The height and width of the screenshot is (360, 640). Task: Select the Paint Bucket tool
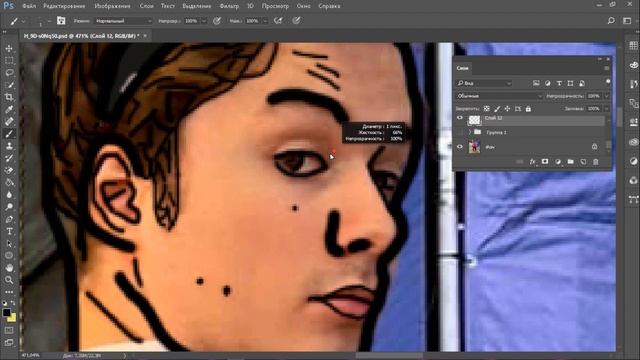pos(9,182)
